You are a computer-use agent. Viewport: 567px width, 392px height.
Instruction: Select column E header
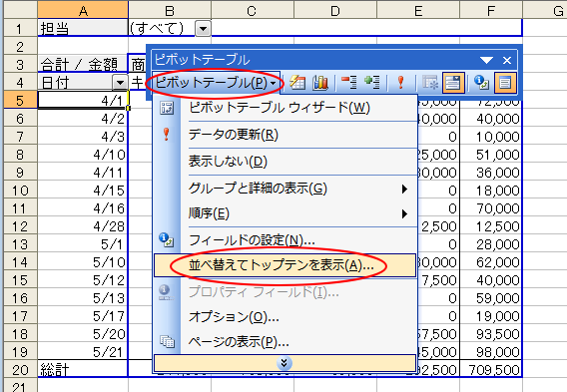pyautogui.click(x=418, y=9)
